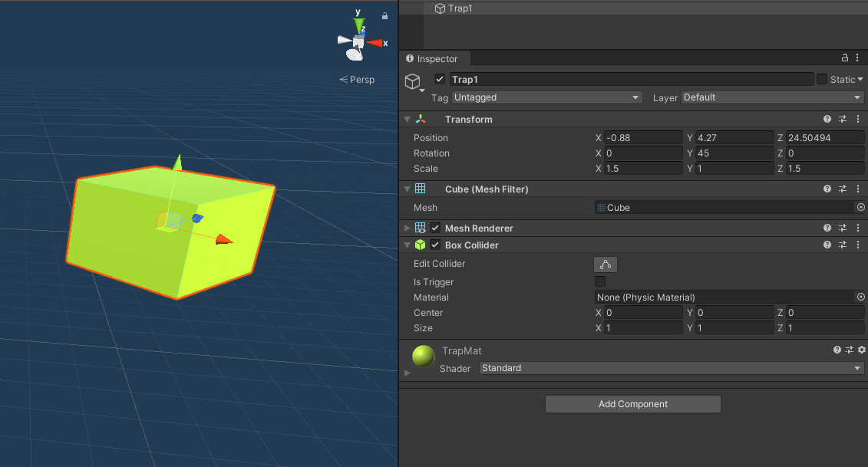This screenshot has width=868, height=467.
Task: Click the Position X input field
Action: pos(643,137)
